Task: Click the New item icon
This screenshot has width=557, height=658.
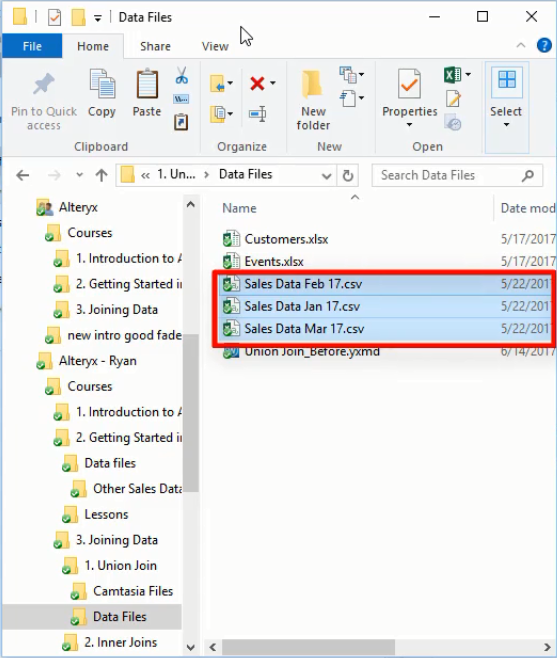Action: (348, 75)
